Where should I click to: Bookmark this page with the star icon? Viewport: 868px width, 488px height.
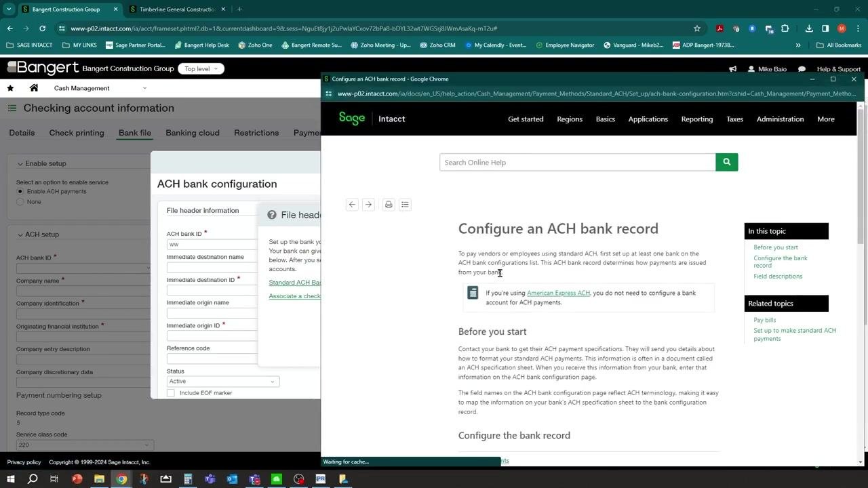click(696, 28)
